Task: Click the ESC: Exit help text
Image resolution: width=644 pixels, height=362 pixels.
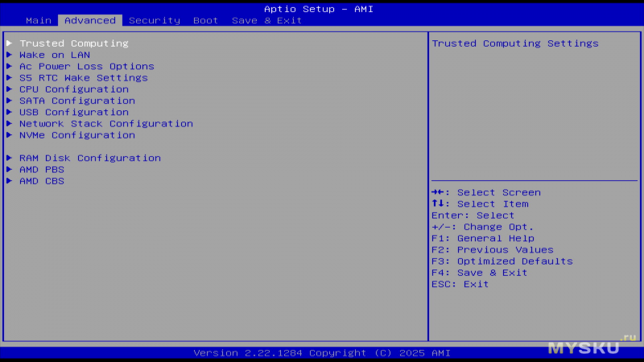Action: tap(460, 284)
